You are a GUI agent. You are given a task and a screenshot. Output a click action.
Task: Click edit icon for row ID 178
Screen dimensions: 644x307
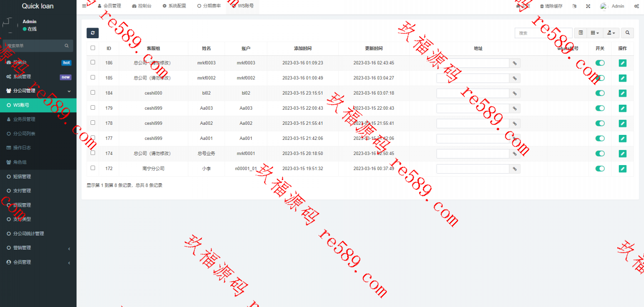point(622,123)
